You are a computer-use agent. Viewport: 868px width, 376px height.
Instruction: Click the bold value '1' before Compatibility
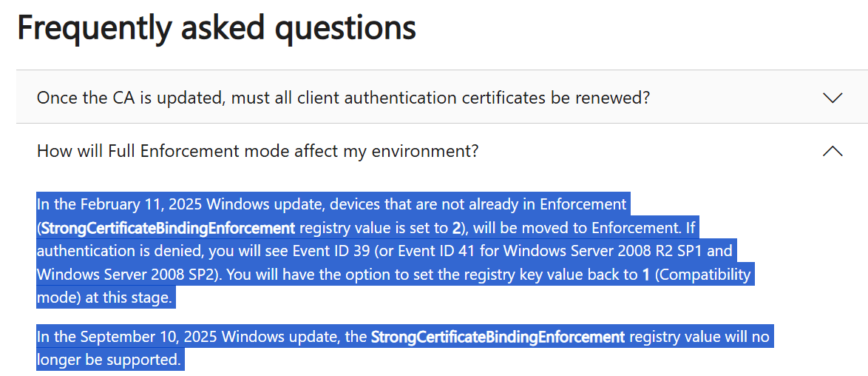pyautogui.click(x=645, y=275)
